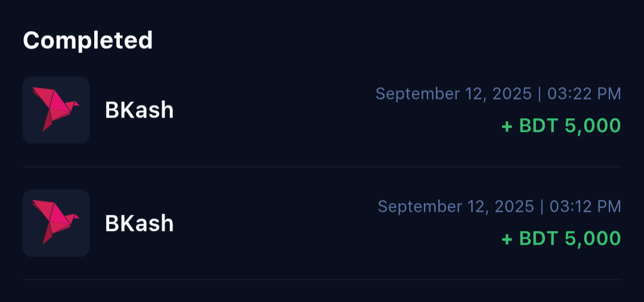
Task: Click the divider line below the 03:12 PM transaction
Action: point(322,279)
